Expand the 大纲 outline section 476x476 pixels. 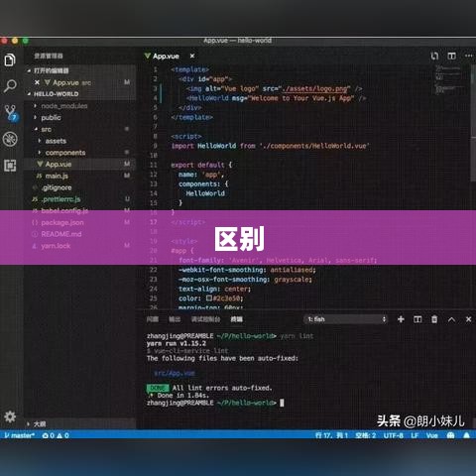[37, 423]
